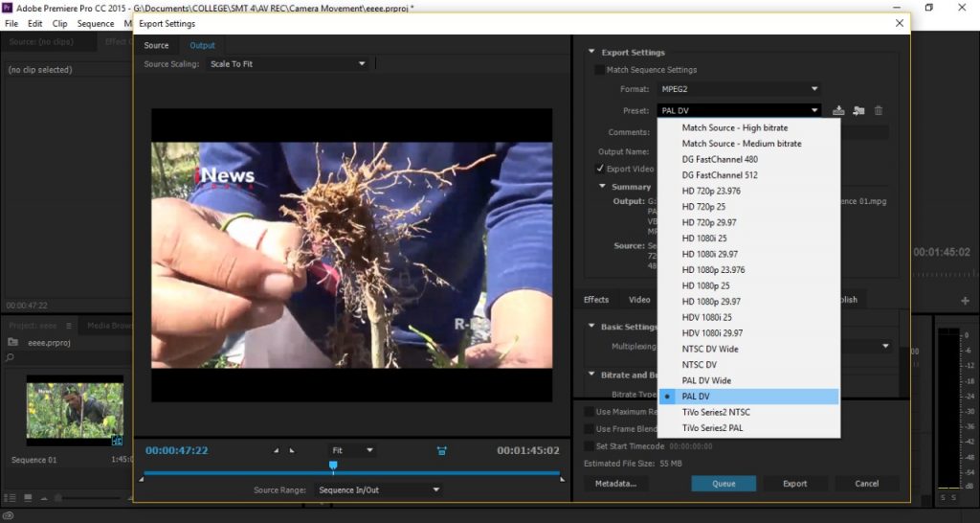
Task: Toggle the aspect ratio correction icon
Action: [x=442, y=450]
